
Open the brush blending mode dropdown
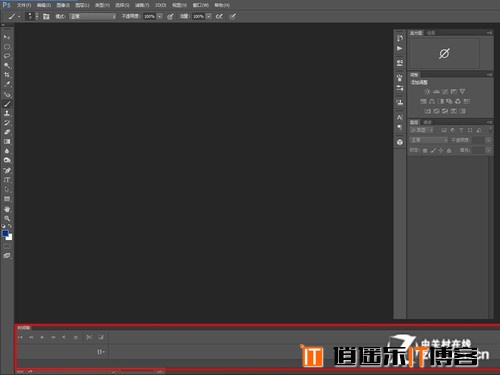click(x=93, y=16)
